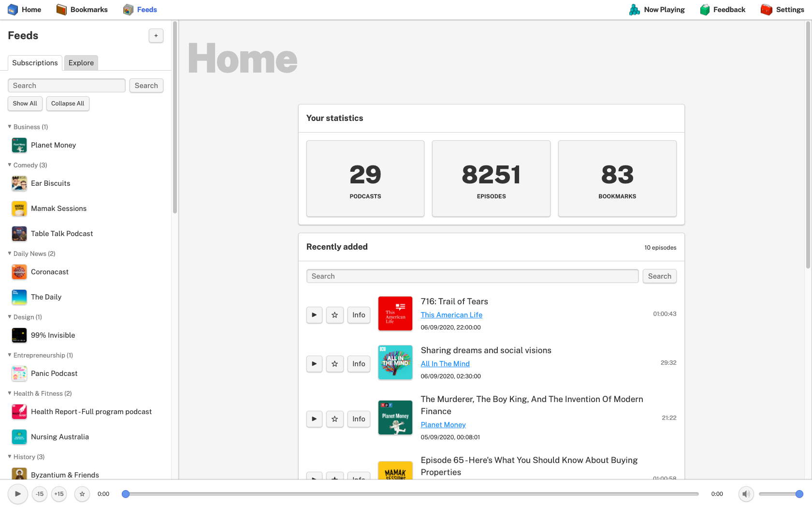Open the Now Playing menu item
Image resolution: width=812 pixels, height=508 pixels.
657,10
